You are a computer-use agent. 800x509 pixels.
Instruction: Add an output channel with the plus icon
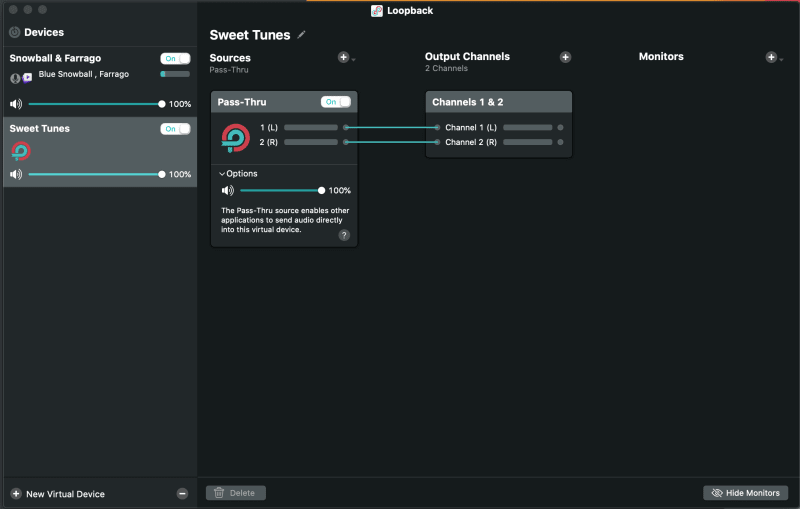(x=565, y=57)
